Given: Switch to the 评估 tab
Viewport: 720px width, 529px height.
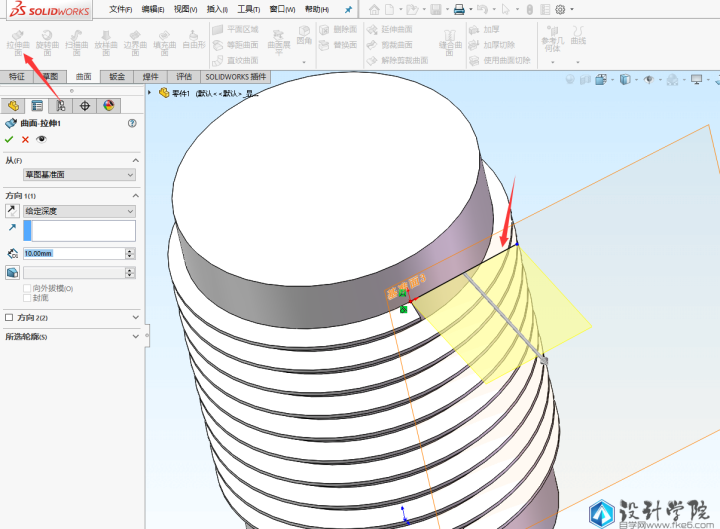Looking at the screenshot, I should pyautogui.click(x=184, y=76).
